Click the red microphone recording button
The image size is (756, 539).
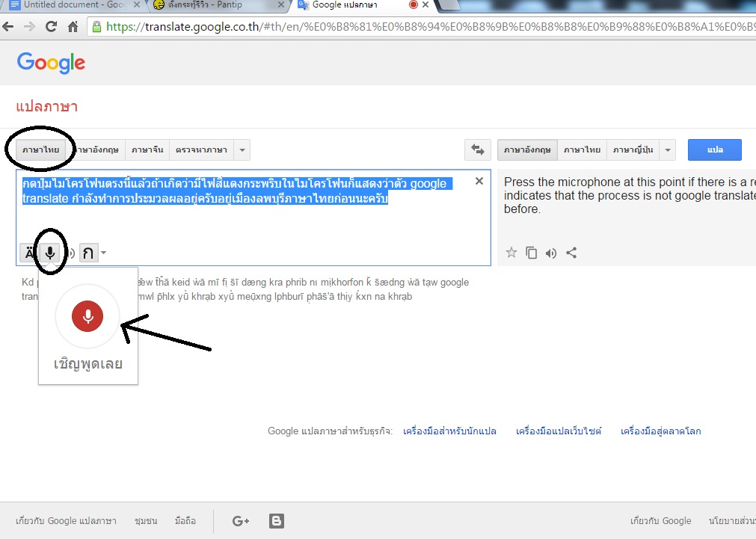pos(87,316)
